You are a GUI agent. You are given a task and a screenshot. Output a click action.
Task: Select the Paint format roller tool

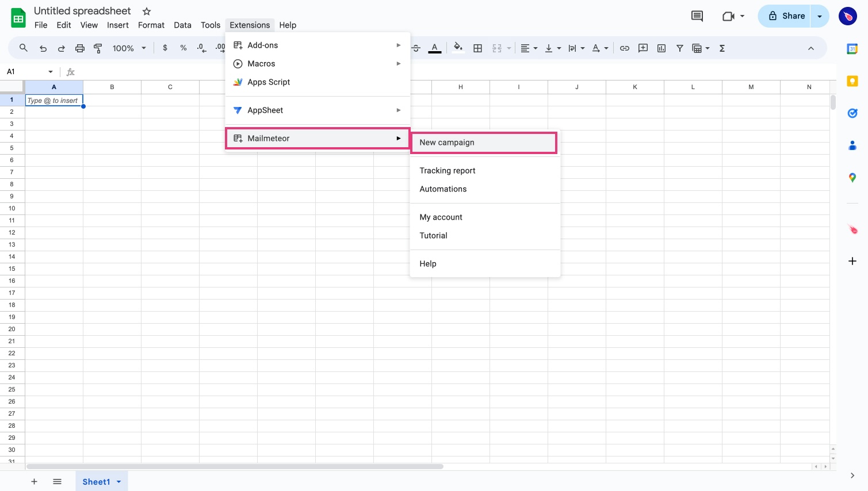(98, 48)
